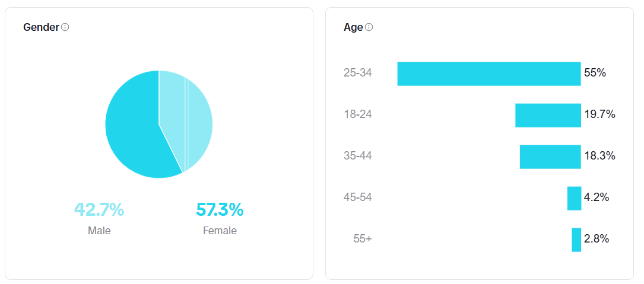Click the 45-54 age group bar
Image resolution: width=644 pixels, height=284 pixels.
click(574, 198)
